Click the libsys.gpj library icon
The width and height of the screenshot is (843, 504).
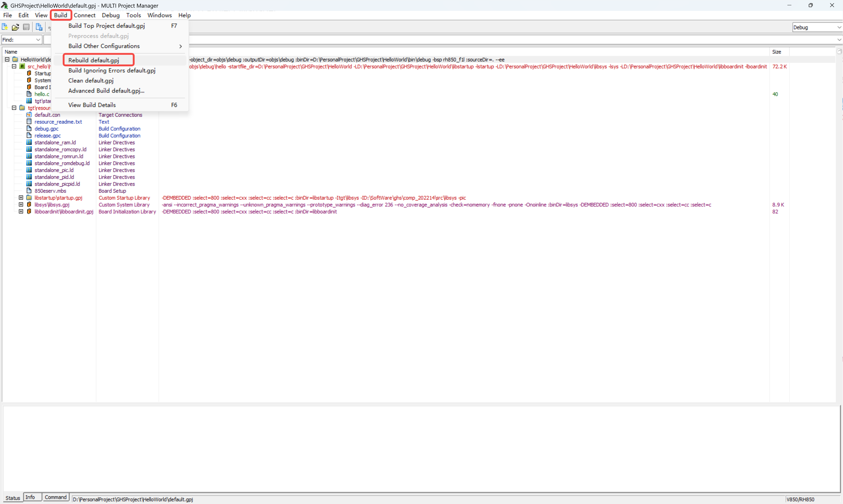pyautogui.click(x=29, y=204)
